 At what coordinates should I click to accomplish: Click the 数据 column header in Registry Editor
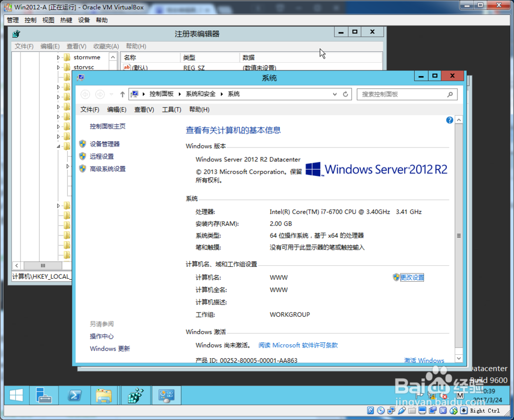(311, 58)
